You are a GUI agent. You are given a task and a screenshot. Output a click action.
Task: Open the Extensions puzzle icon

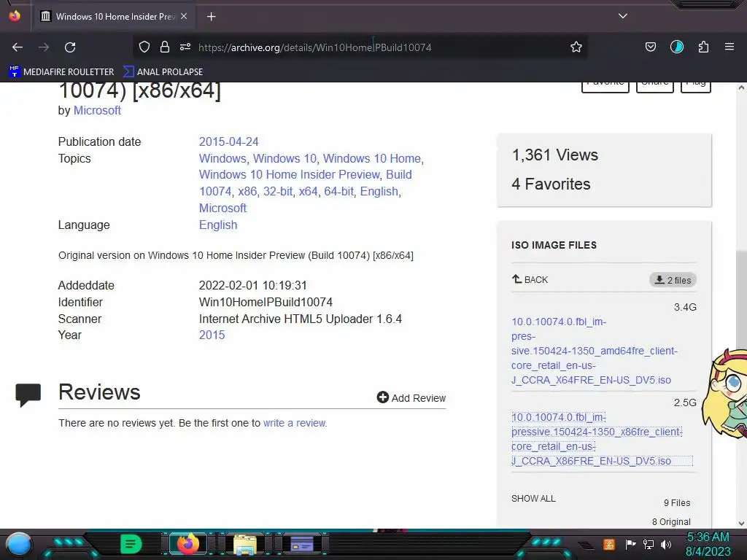pos(704,47)
